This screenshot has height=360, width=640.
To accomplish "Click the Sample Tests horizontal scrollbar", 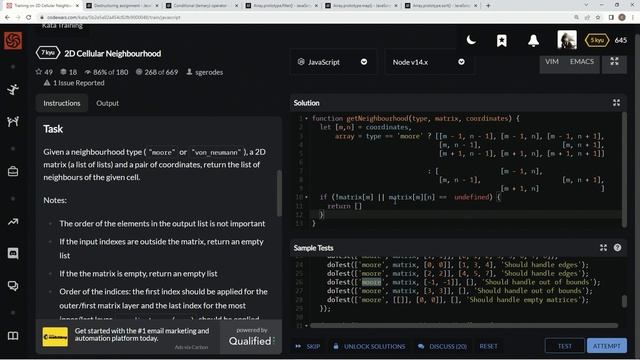I will [464, 325].
